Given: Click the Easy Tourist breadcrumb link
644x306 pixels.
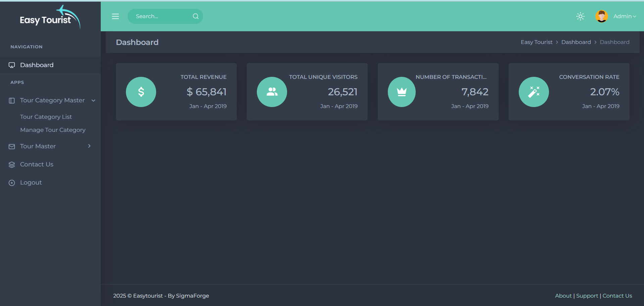Looking at the screenshot, I should click(536, 42).
